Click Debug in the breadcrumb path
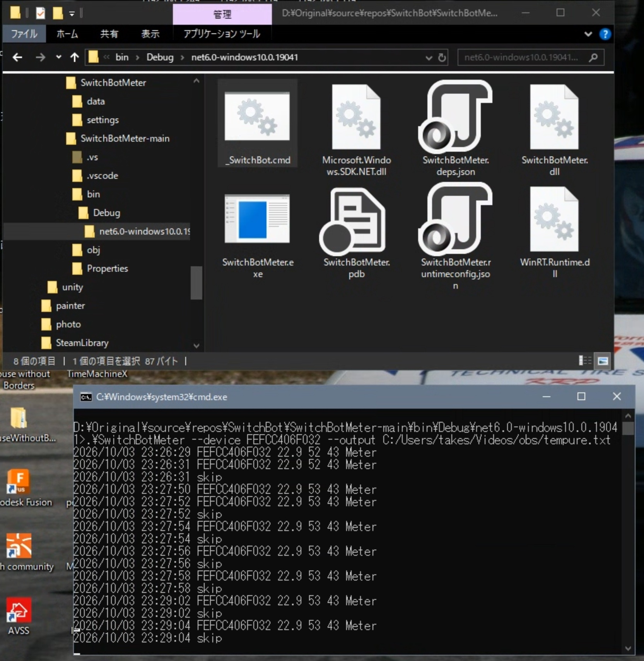The image size is (644, 661). [x=160, y=57]
